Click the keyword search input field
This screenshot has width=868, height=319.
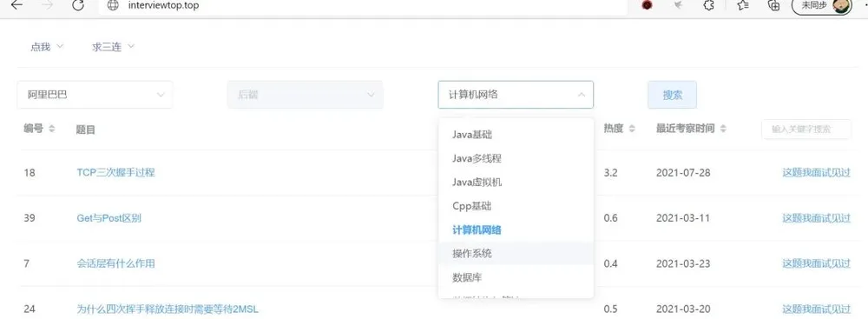[806, 129]
